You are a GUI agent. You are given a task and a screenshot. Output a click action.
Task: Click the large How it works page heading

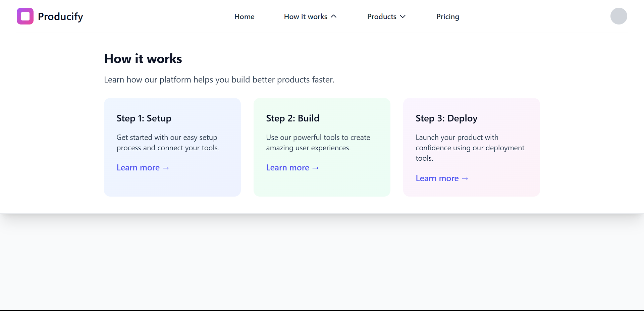tap(143, 59)
